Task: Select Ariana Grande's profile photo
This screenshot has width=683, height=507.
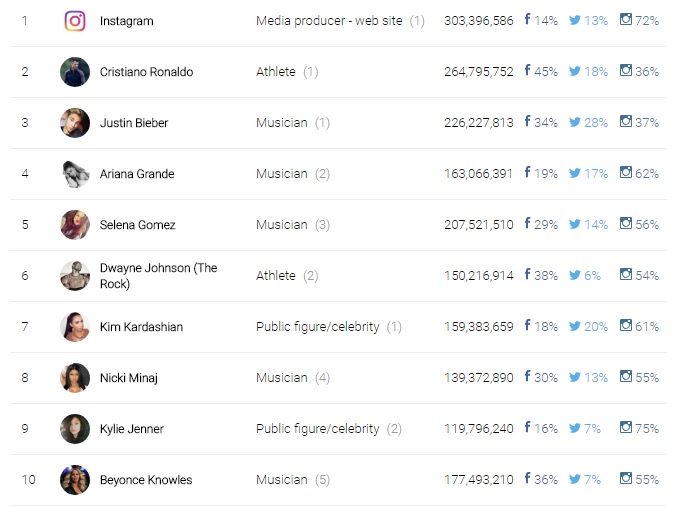Action: pos(75,174)
